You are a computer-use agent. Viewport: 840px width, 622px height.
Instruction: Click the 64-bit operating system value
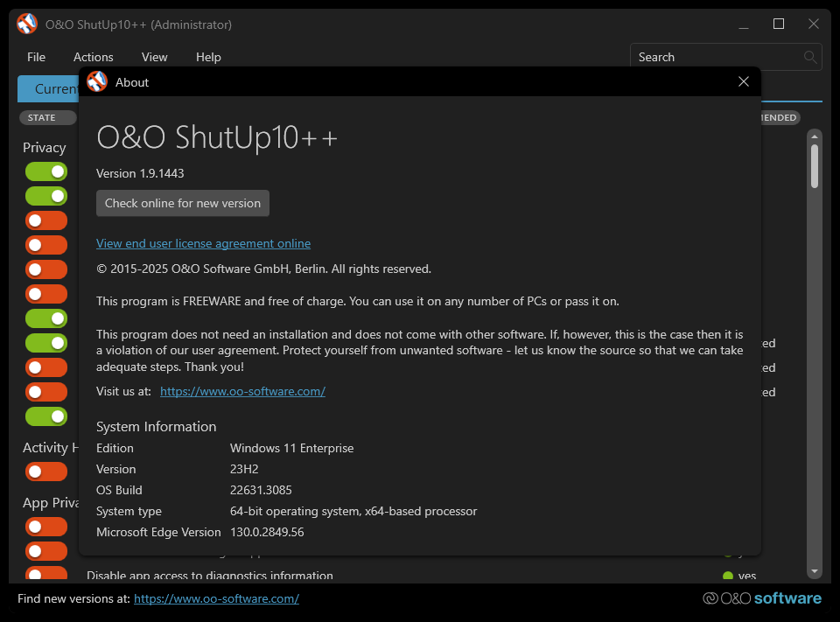[353, 511]
